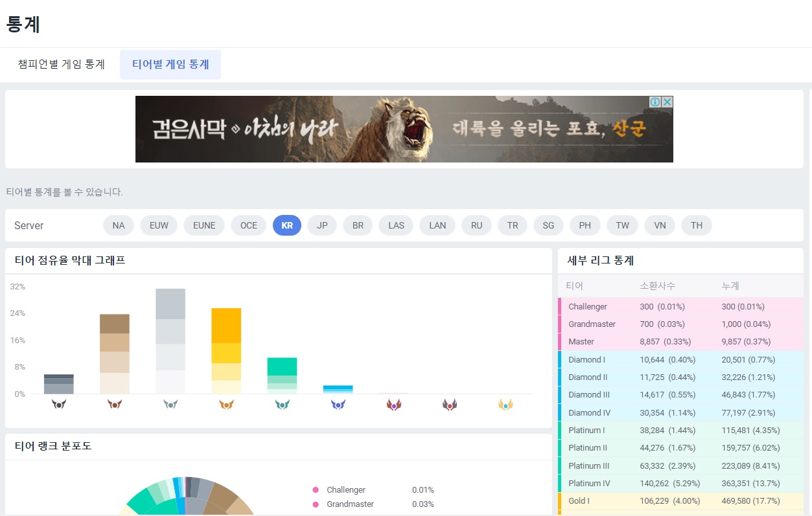
Task: Click the Diamond II table row
Action: [x=680, y=377]
